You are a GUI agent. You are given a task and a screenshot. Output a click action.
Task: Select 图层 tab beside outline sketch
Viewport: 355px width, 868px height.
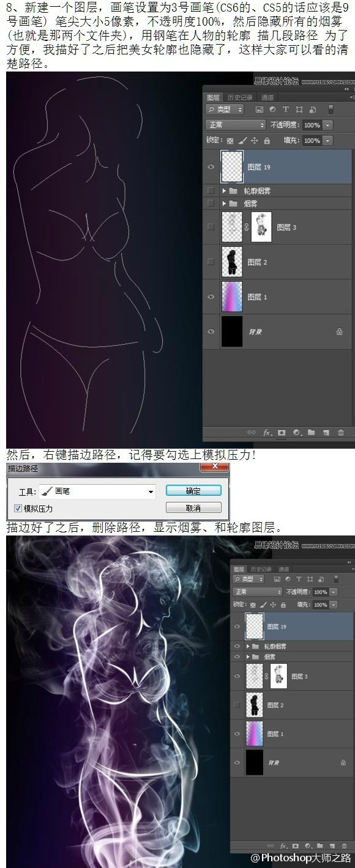(x=213, y=97)
